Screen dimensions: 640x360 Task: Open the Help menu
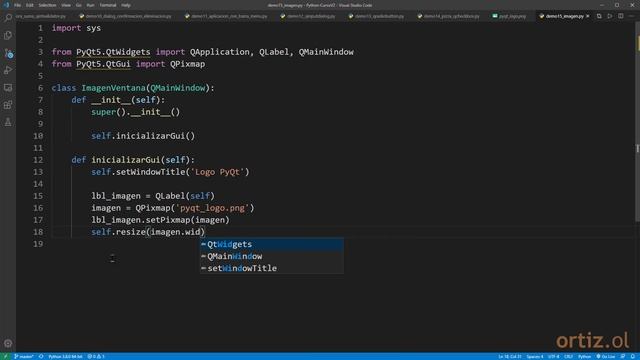coord(126,5)
